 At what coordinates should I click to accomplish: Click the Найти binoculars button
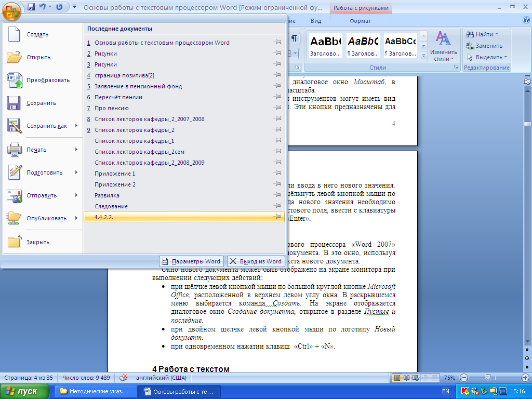coord(482,34)
